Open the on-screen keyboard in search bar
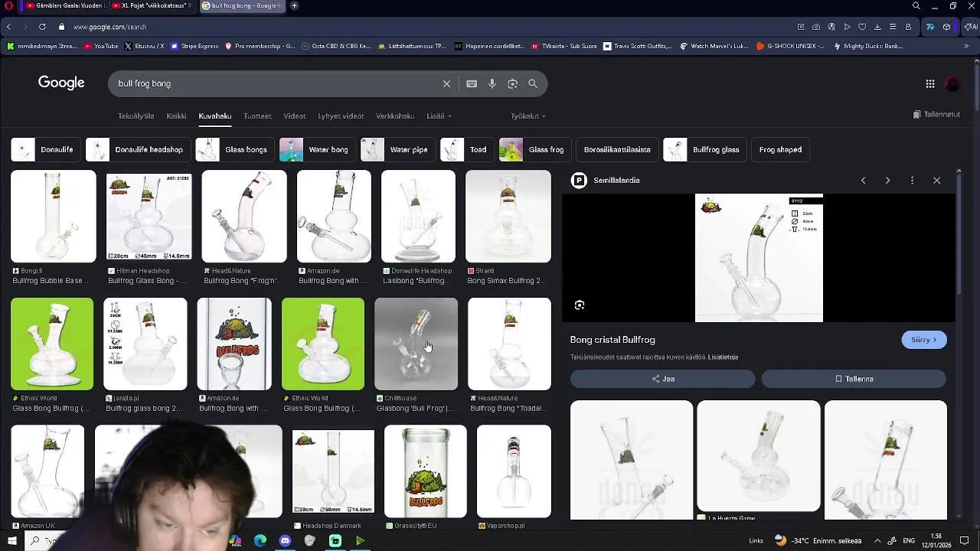 point(472,83)
